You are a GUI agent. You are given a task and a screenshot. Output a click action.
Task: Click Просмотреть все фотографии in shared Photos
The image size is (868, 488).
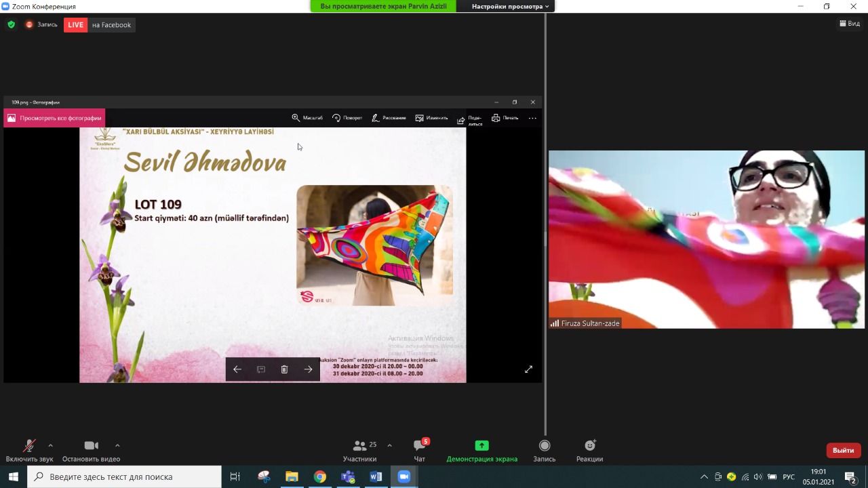pos(54,118)
